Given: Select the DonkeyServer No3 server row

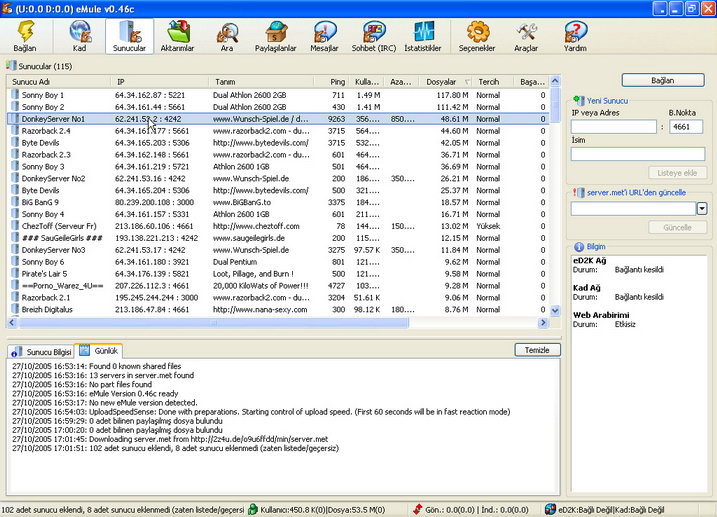Looking at the screenshot, I should click(x=278, y=250).
